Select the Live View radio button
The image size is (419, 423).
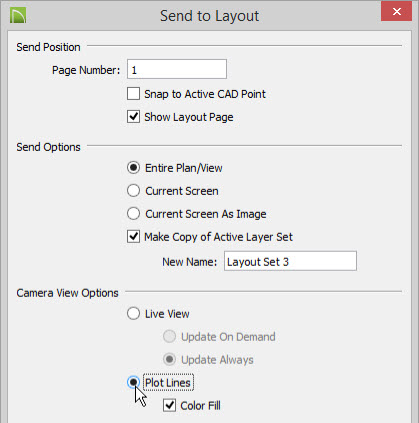pyautogui.click(x=133, y=314)
